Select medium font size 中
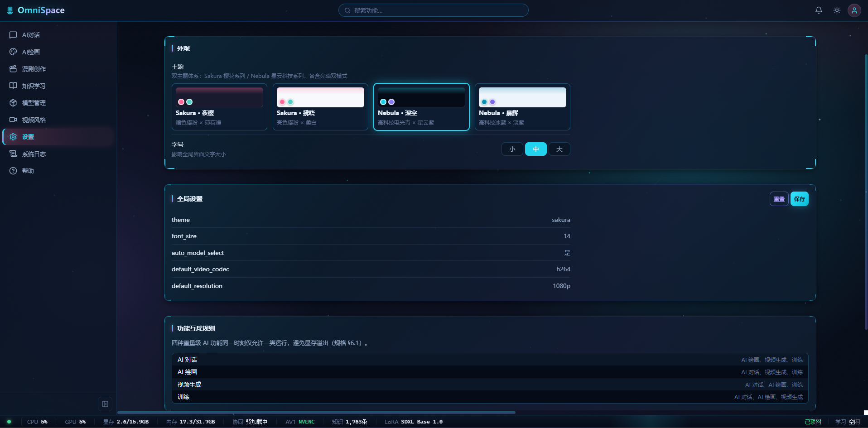The width and height of the screenshot is (868, 428). [536, 149]
